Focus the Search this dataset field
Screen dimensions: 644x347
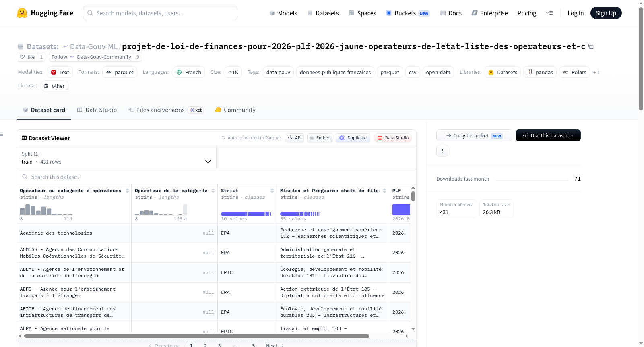217,177
